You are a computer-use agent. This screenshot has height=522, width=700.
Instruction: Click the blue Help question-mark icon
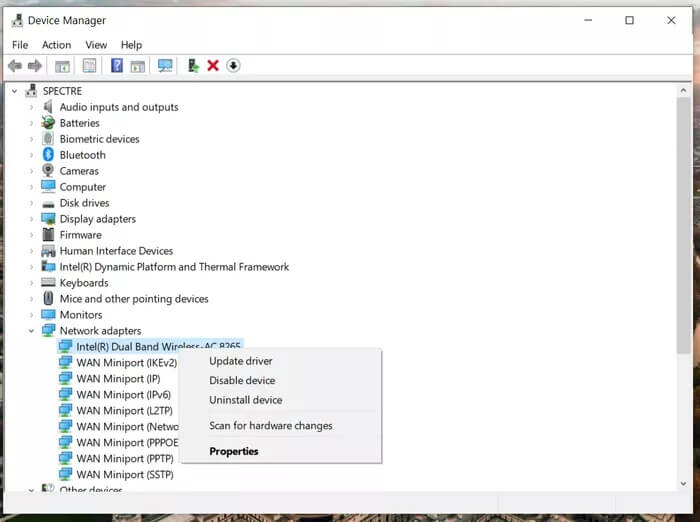click(x=117, y=66)
